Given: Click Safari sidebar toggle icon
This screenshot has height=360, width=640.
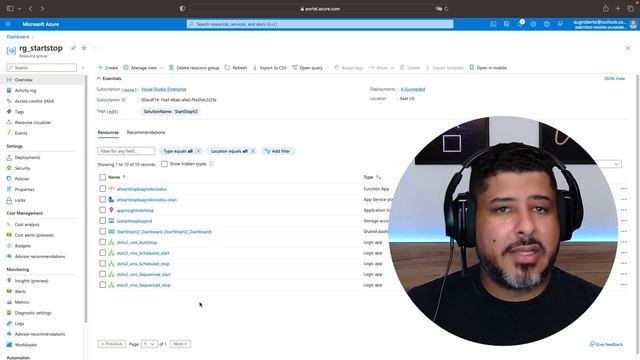Looking at the screenshot, I should (10, 9).
